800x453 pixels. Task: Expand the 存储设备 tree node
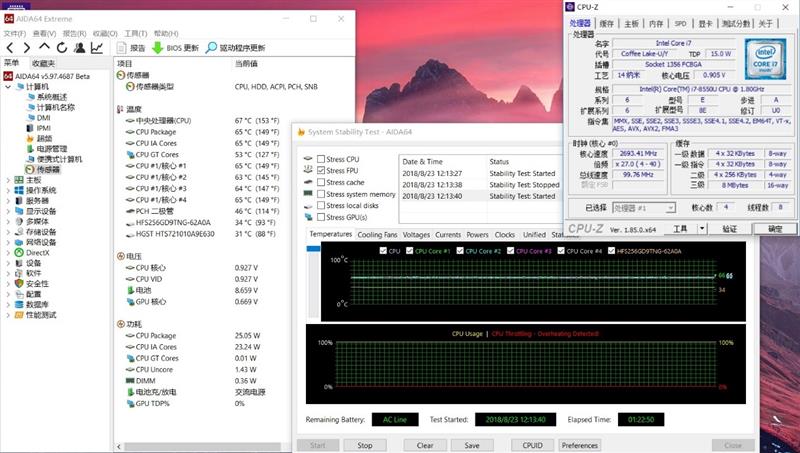8,232
